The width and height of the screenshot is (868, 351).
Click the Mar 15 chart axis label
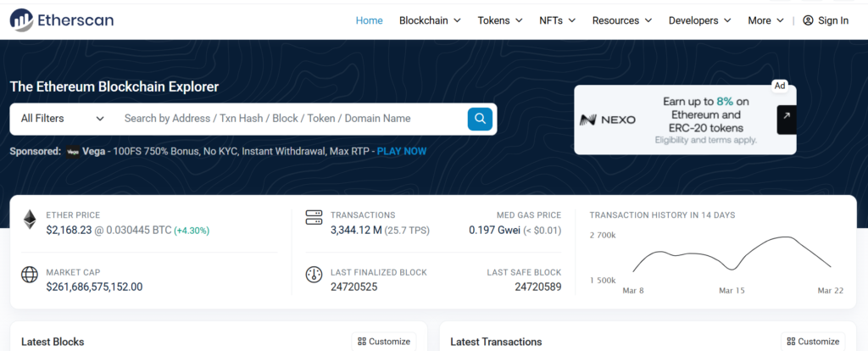coord(732,290)
